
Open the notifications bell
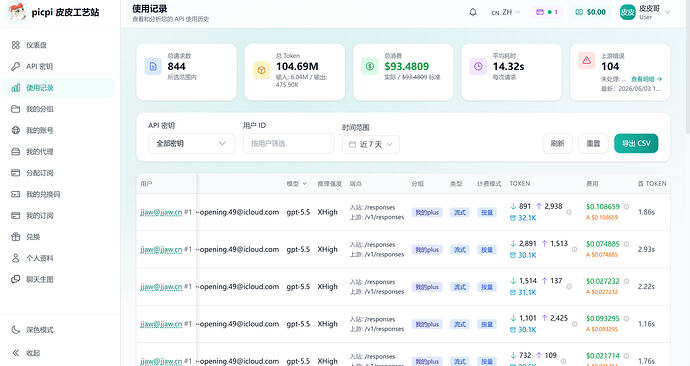point(473,12)
